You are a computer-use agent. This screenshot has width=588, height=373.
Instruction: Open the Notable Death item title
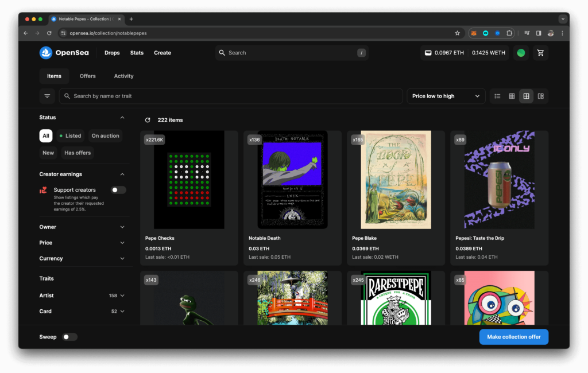[264, 238]
